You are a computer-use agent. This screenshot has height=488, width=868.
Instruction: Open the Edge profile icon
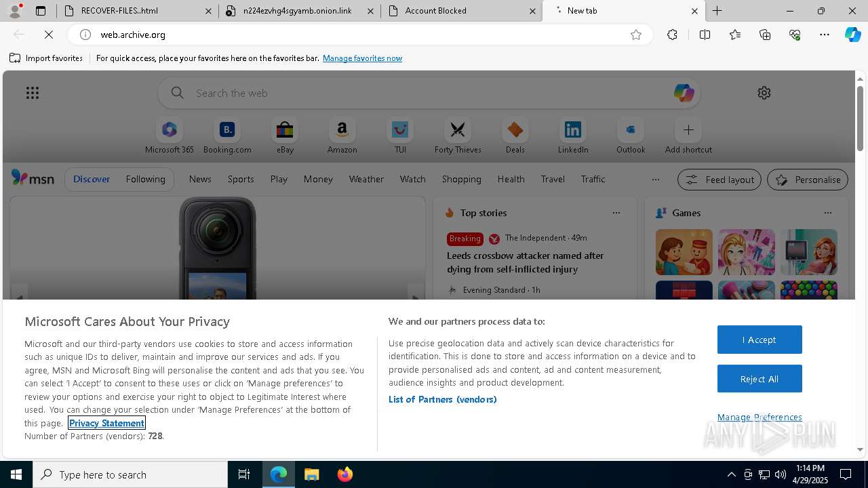point(15,11)
